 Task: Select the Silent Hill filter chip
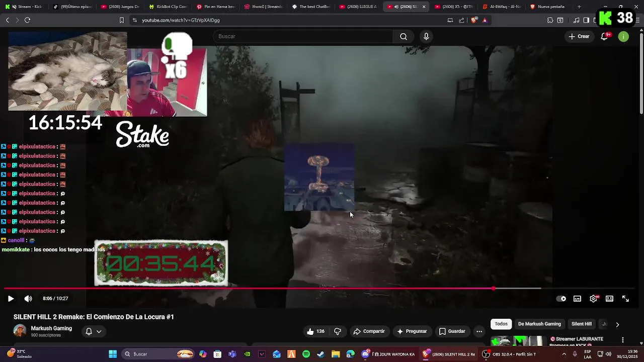pyautogui.click(x=581, y=324)
